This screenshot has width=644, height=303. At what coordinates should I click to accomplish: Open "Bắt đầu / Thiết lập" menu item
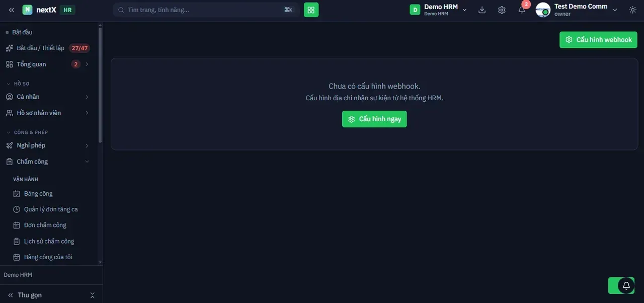coord(47,48)
